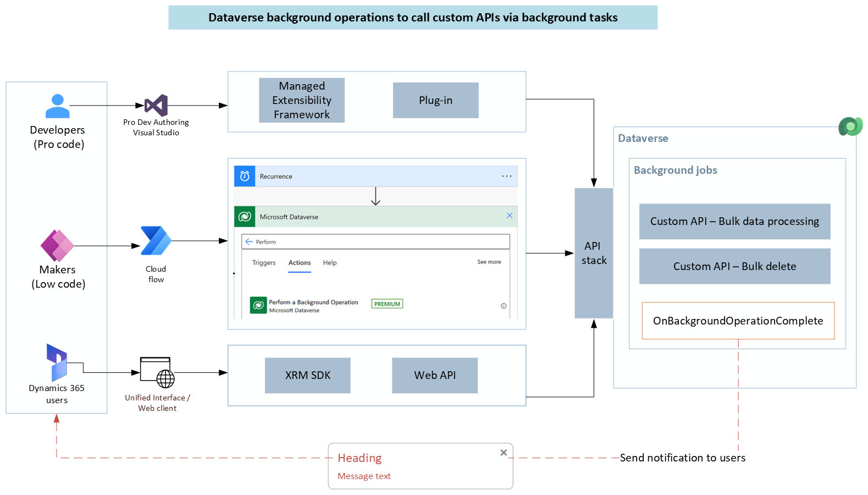Image resolution: width=868 pixels, height=495 pixels.
Task: Click the Developers person icon
Action: (57, 106)
